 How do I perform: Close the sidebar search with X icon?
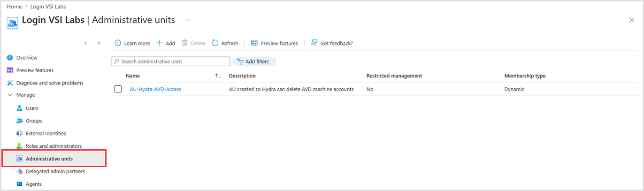click(x=85, y=43)
